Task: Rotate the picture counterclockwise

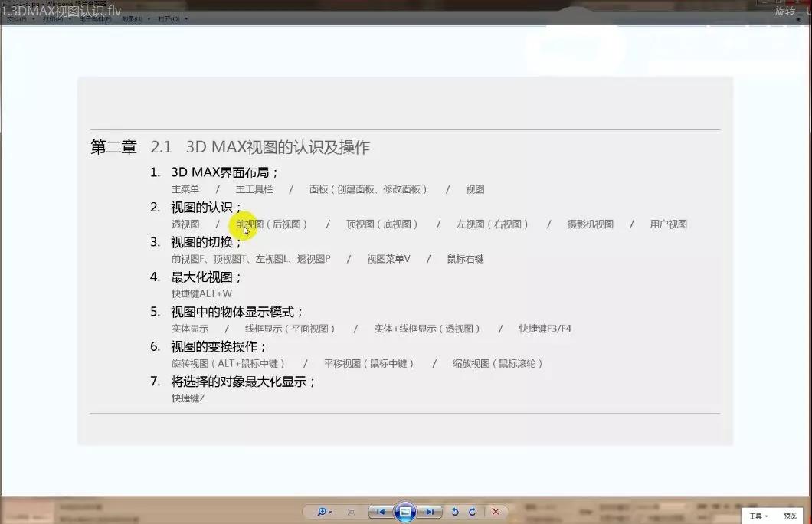Action: click(x=455, y=512)
